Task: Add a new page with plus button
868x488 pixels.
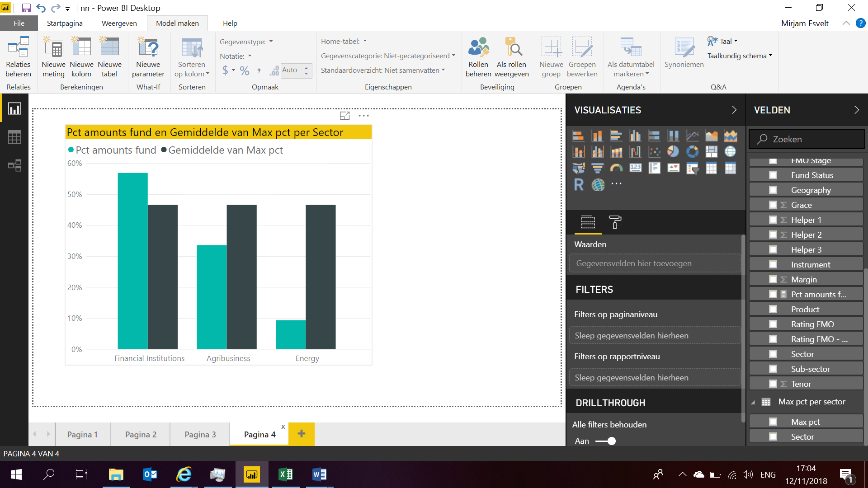Action: 302,434
